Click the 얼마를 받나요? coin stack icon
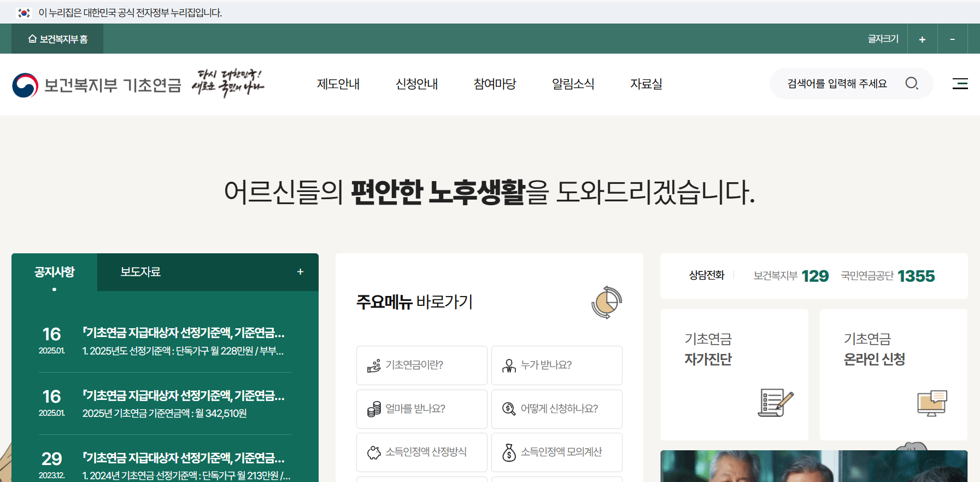The width and height of the screenshot is (980, 482). [374, 409]
